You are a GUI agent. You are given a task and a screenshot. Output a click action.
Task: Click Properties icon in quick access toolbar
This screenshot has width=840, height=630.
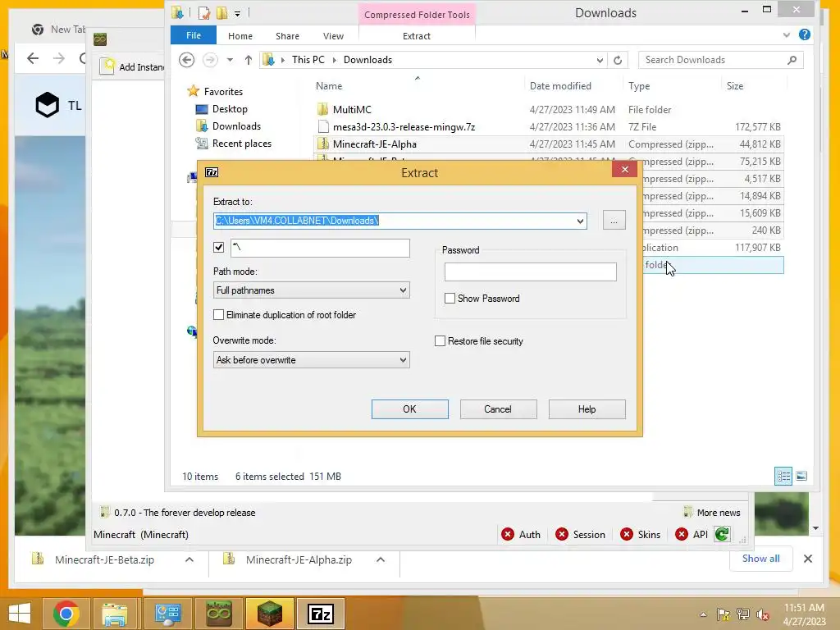point(203,13)
